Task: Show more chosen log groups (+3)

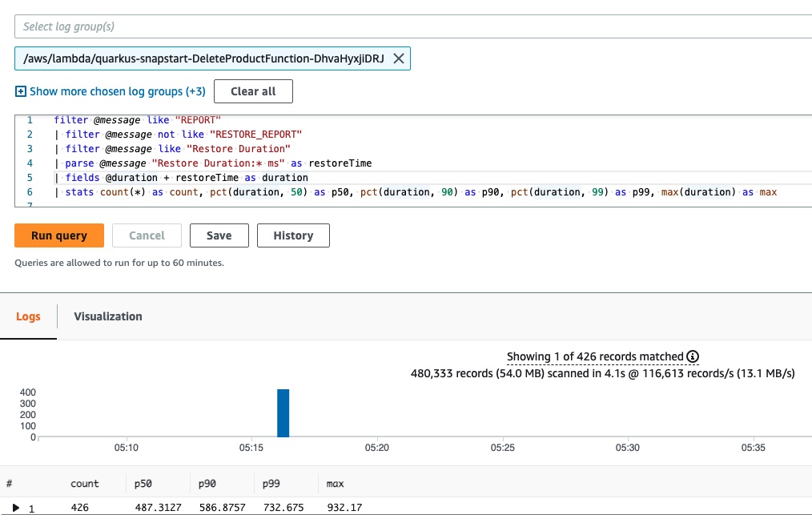Action: point(118,91)
